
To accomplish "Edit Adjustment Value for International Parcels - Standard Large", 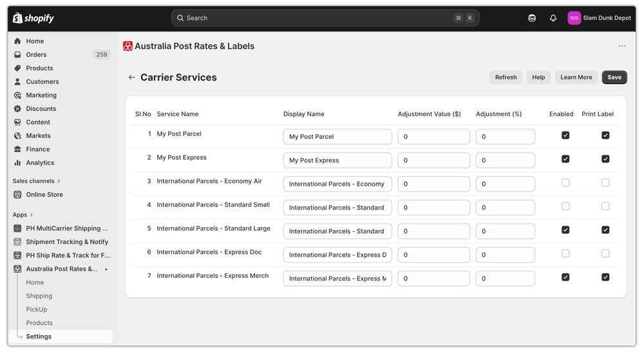I will click(x=433, y=231).
